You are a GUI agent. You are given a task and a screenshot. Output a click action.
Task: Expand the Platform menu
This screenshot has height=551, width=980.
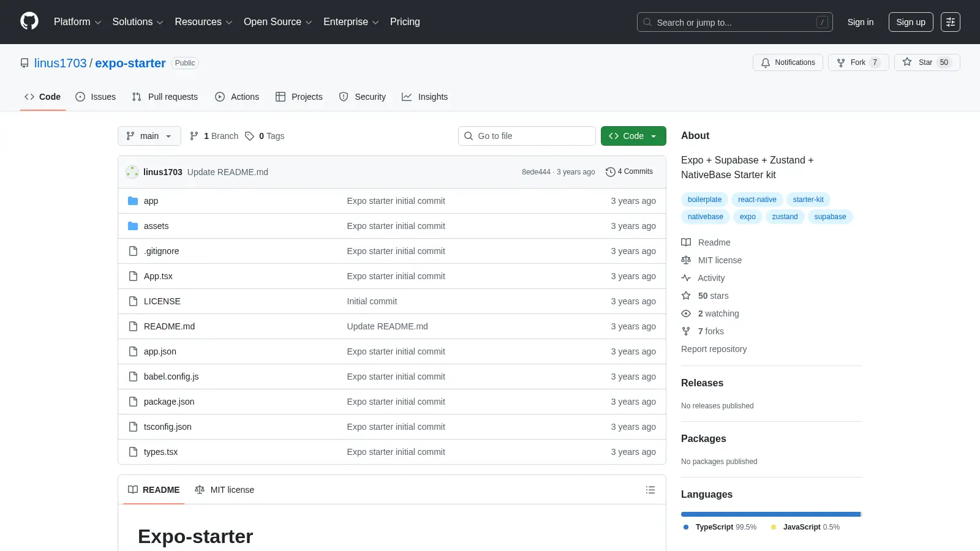77,22
